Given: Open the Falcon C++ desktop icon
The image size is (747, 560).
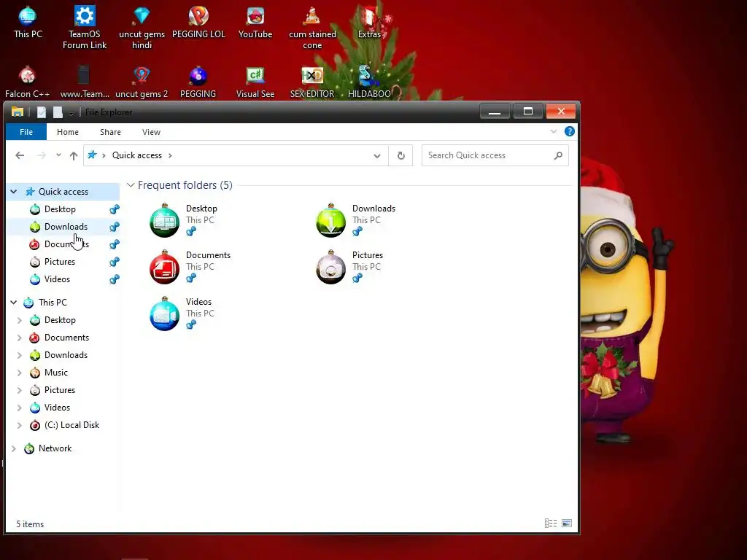Looking at the screenshot, I should (27, 82).
